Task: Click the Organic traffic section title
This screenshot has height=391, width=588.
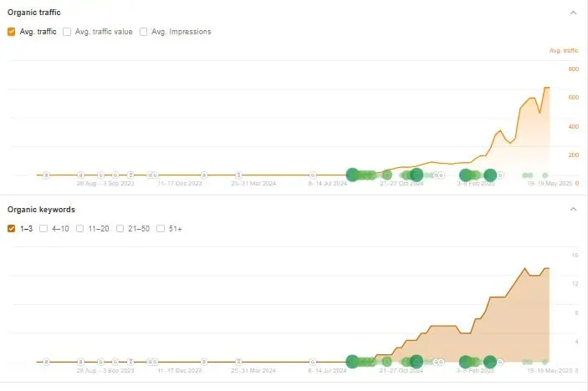Action: coord(34,13)
